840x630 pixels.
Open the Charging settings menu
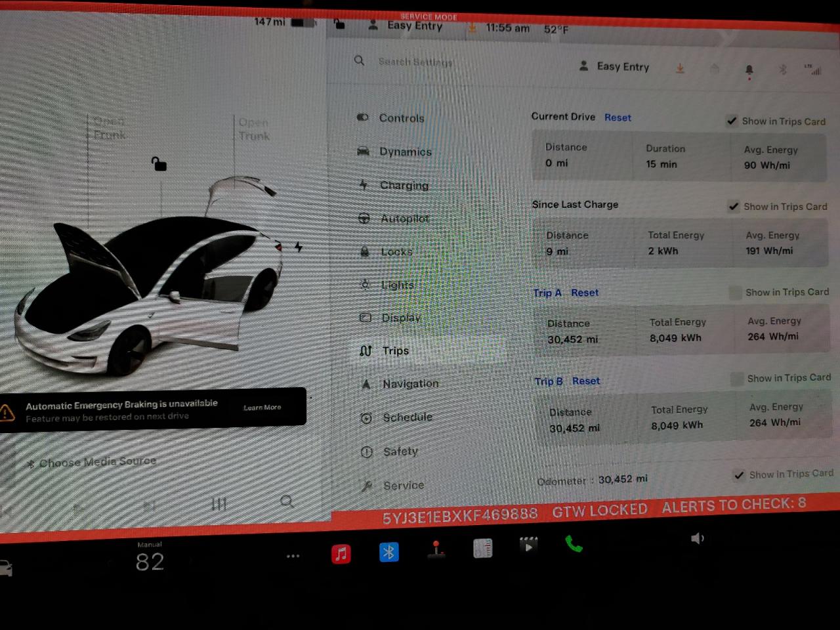(x=404, y=185)
